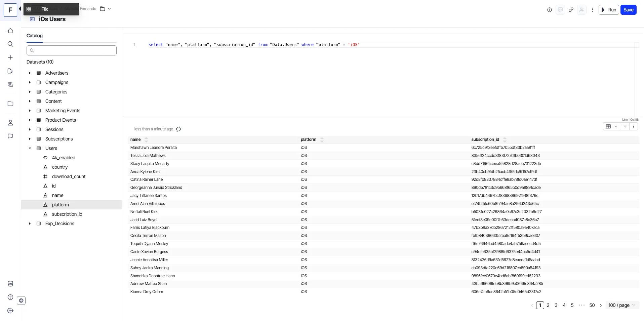Click the Datasets (10) heading
Viewport: 644px width, 321px height.
point(40,62)
